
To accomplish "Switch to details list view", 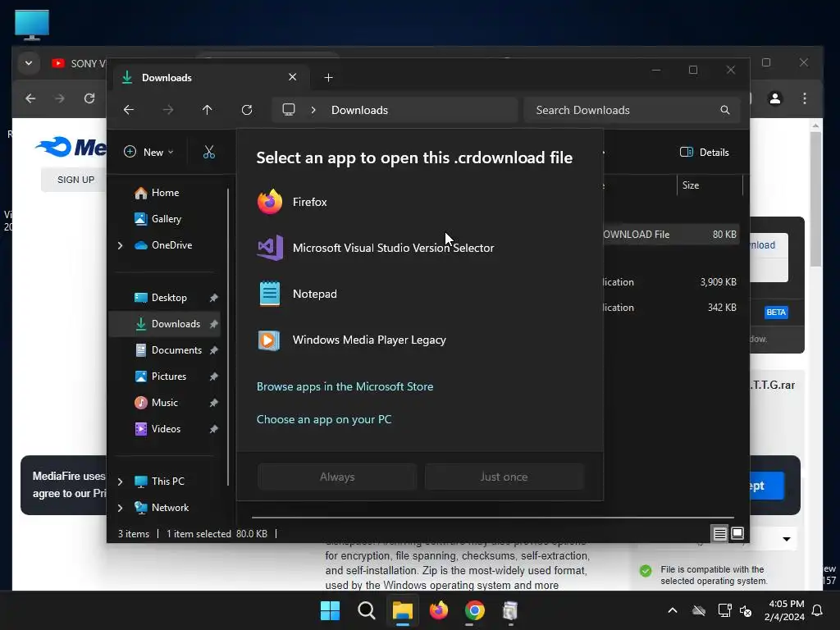I will click(x=720, y=533).
